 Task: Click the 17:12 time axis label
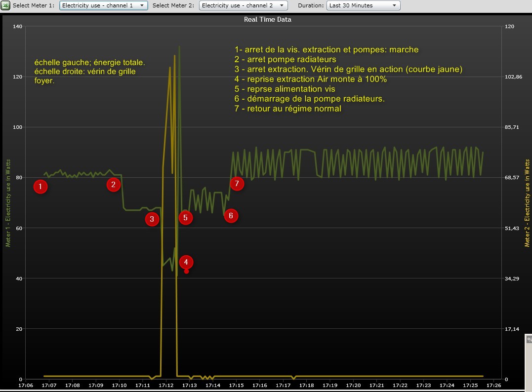(x=166, y=385)
